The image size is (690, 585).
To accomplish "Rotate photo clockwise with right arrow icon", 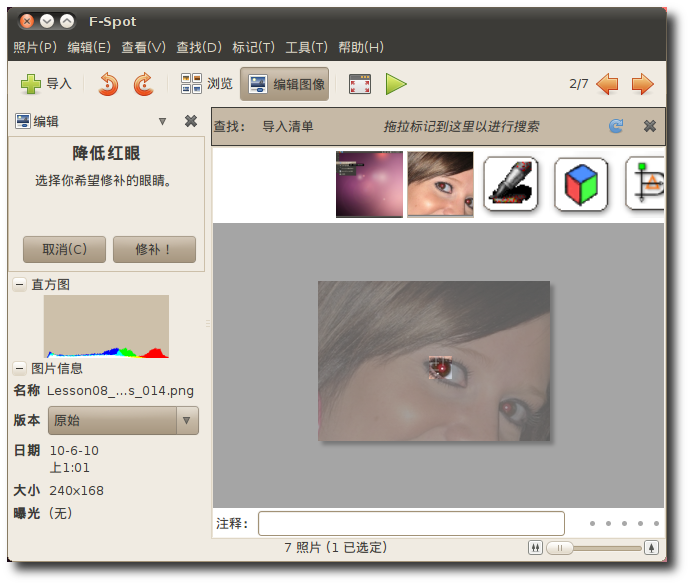I will click(143, 84).
